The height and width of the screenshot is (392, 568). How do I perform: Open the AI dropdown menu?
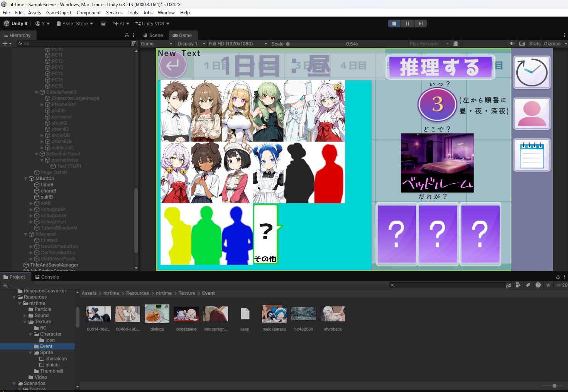[121, 24]
